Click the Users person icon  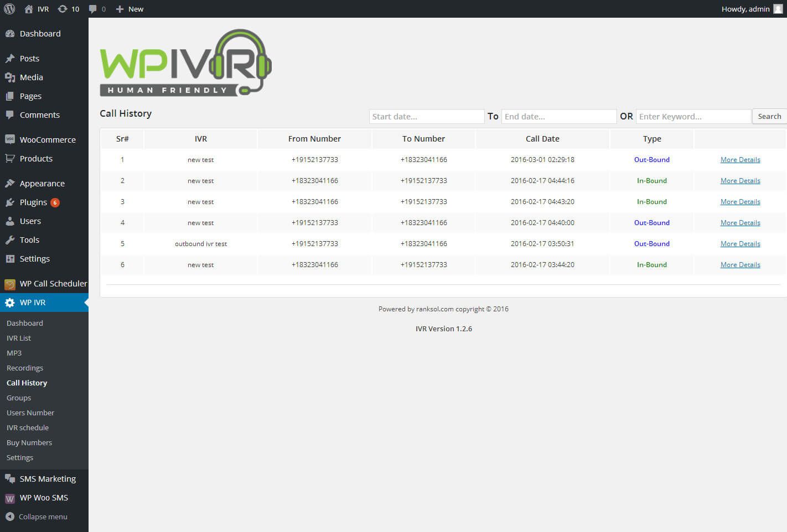pyautogui.click(x=10, y=221)
